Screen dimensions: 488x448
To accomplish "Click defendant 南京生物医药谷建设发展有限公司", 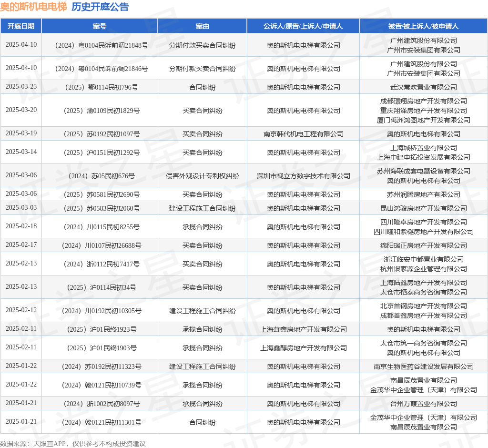I will (x=424, y=367).
